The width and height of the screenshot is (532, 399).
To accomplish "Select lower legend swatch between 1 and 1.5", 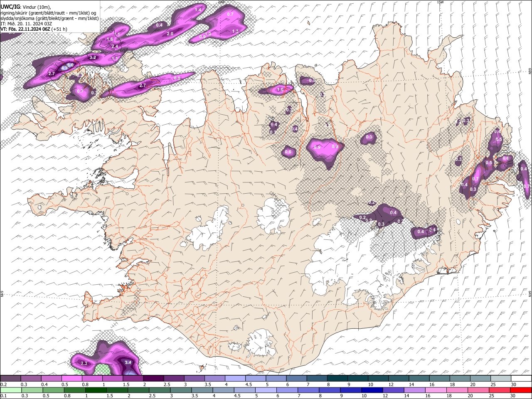I will click(x=96, y=390).
